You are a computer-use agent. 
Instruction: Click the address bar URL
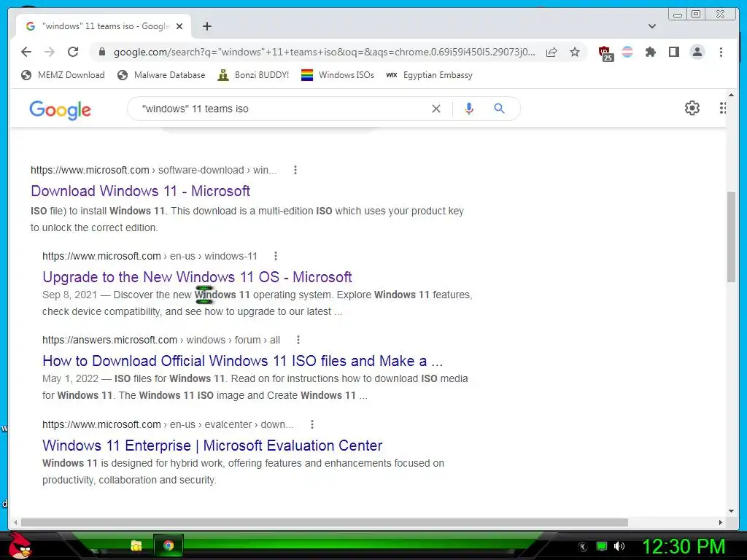click(x=324, y=52)
